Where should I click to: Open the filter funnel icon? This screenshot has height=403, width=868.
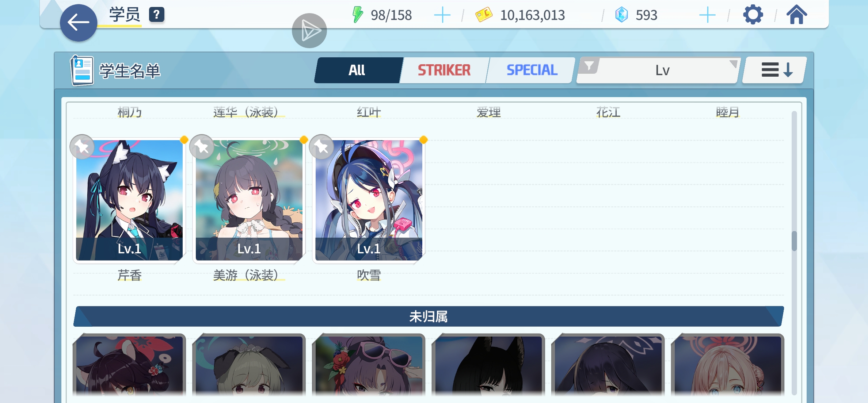click(589, 66)
